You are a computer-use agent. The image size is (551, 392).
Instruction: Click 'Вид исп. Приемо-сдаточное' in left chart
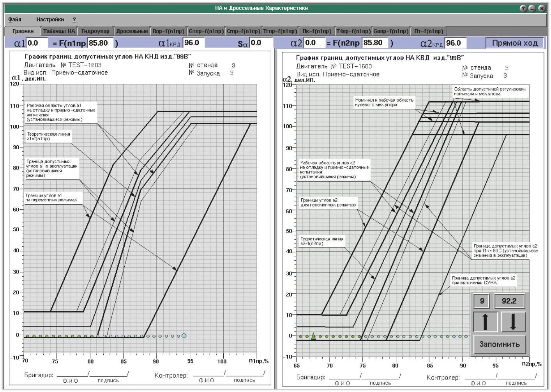pyautogui.click(x=66, y=72)
